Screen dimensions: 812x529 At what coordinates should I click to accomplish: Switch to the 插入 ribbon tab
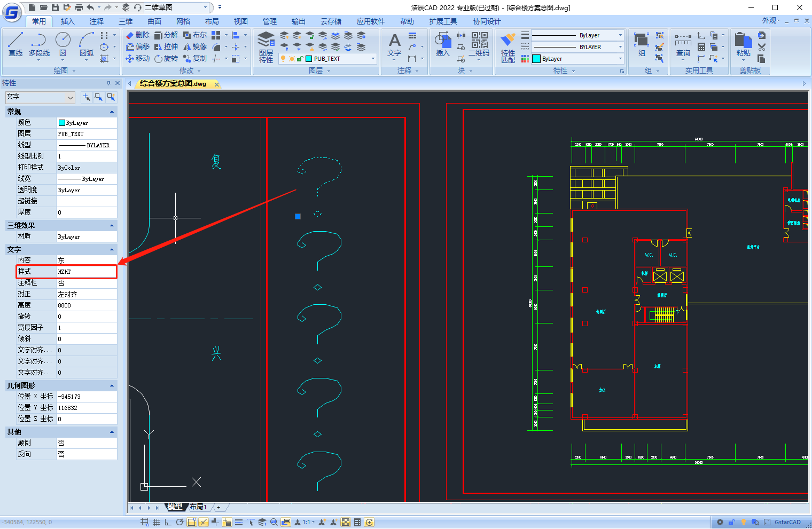(x=67, y=21)
